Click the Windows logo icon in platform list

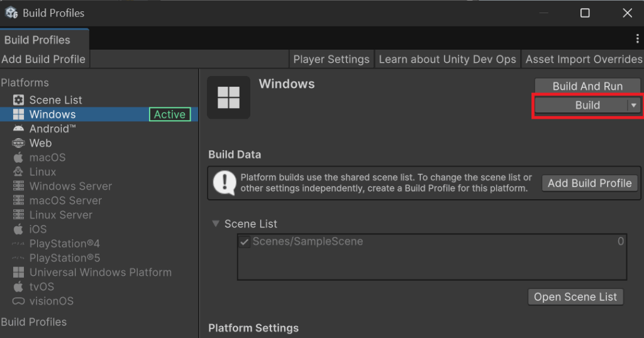18,114
